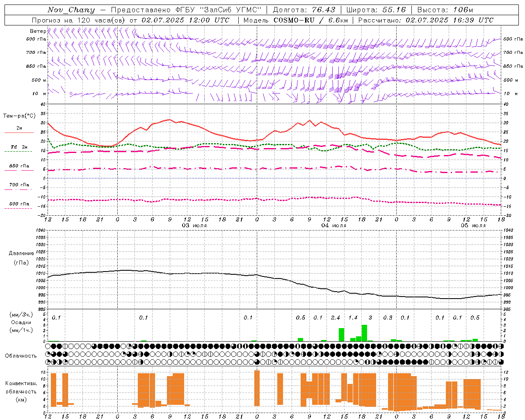Click the Конвективн. label of convective cloudiness
525x420 pixels.
21,383
